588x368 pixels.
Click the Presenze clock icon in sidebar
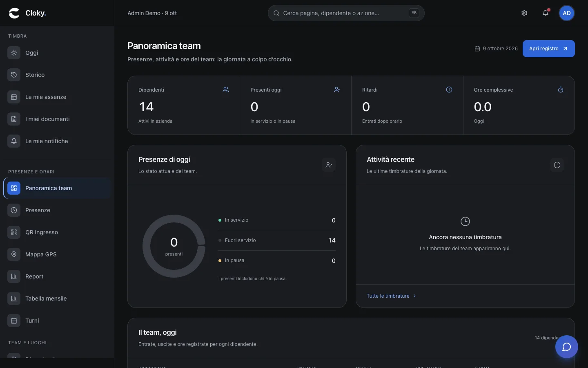click(14, 210)
